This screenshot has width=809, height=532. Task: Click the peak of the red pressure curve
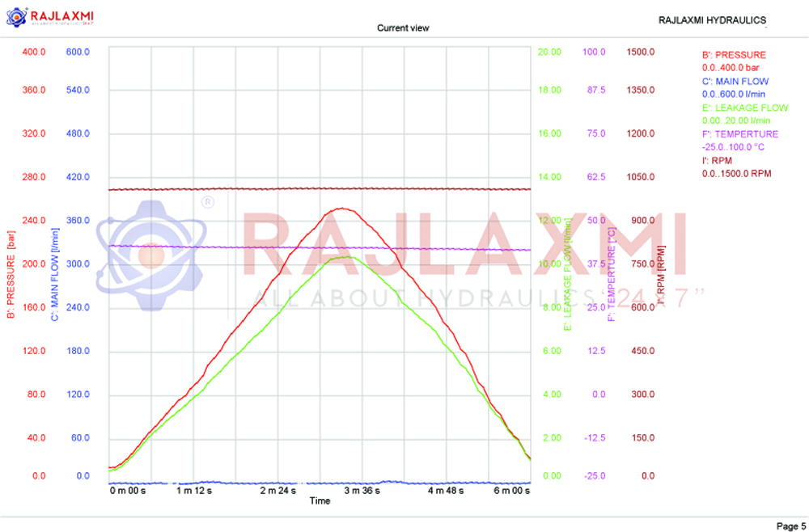click(x=341, y=209)
